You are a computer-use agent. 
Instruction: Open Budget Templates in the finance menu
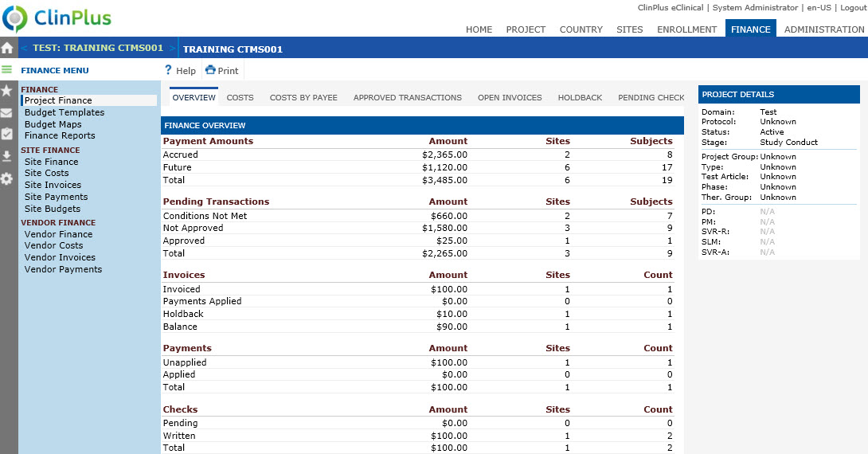tap(65, 112)
